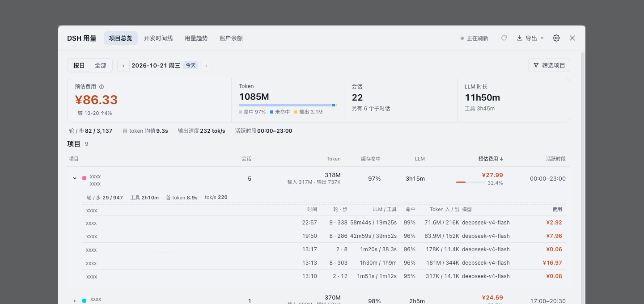Click the 活跃时段 column header
The width and height of the screenshot is (644, 304).
tap(555, 159)
